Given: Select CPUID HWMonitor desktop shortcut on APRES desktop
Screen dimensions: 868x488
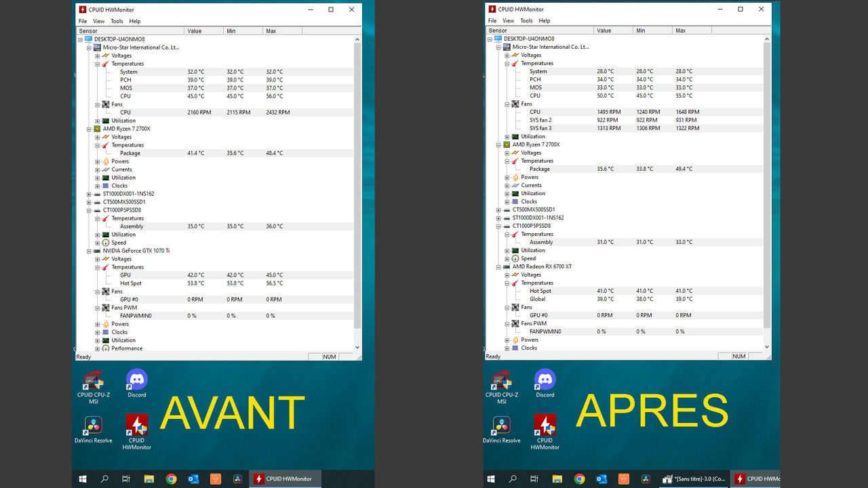Looking at the screenshot, I should tap(545, 432).
